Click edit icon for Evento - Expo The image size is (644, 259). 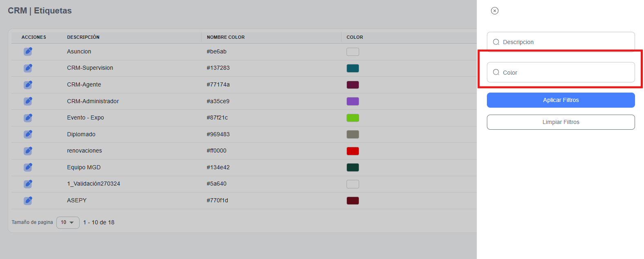(x=28, y=118)
